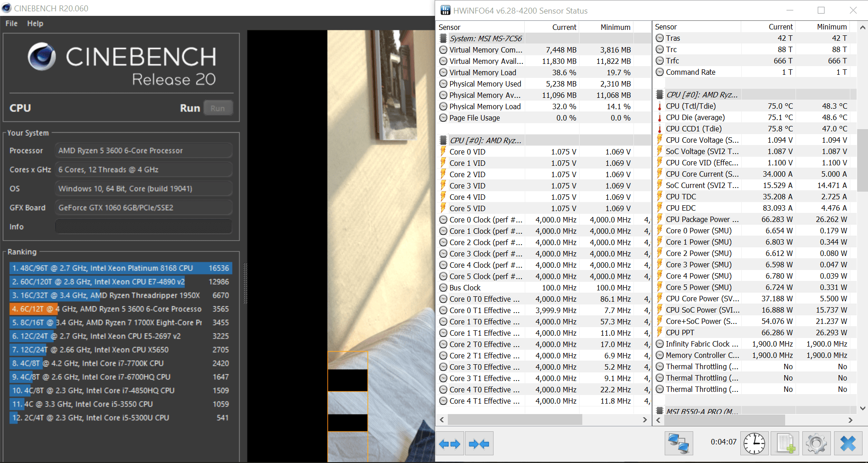Viewport: 868px width, 463px height.
Task: Click right panel horizontal scrollbar right arrow
Action: [850, 420]
